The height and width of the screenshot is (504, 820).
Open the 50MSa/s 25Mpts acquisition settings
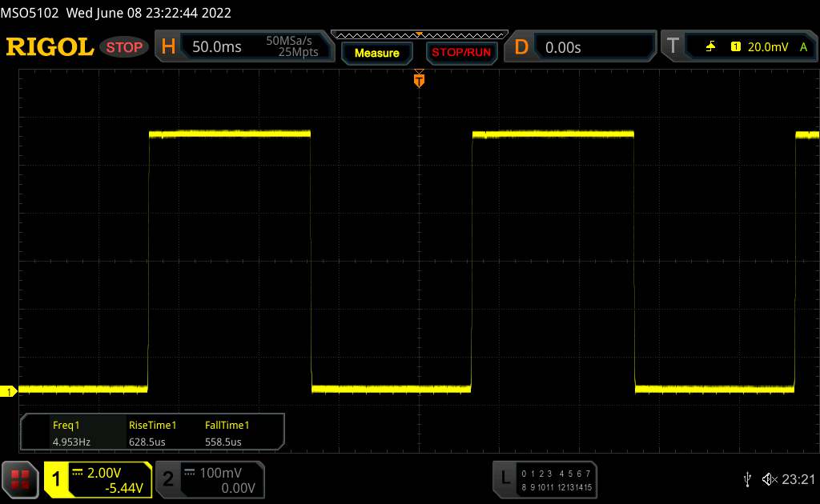point(292,46)
